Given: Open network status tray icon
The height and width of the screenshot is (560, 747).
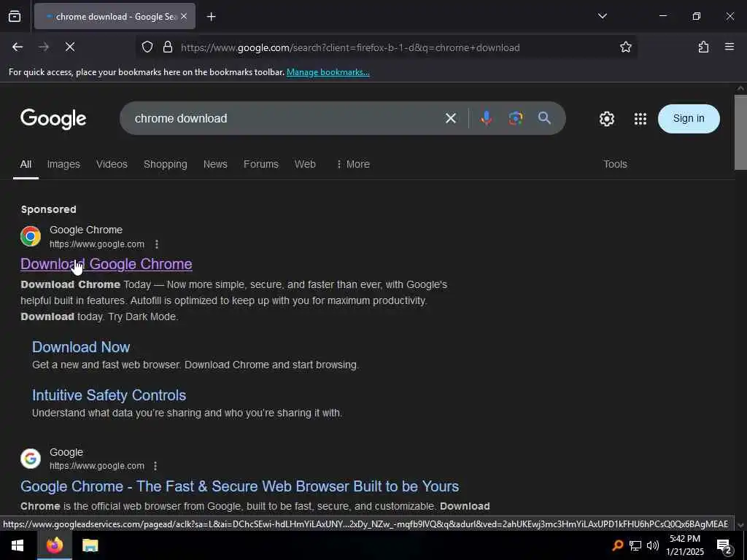Looking at the screenshot, I should 635,545.
